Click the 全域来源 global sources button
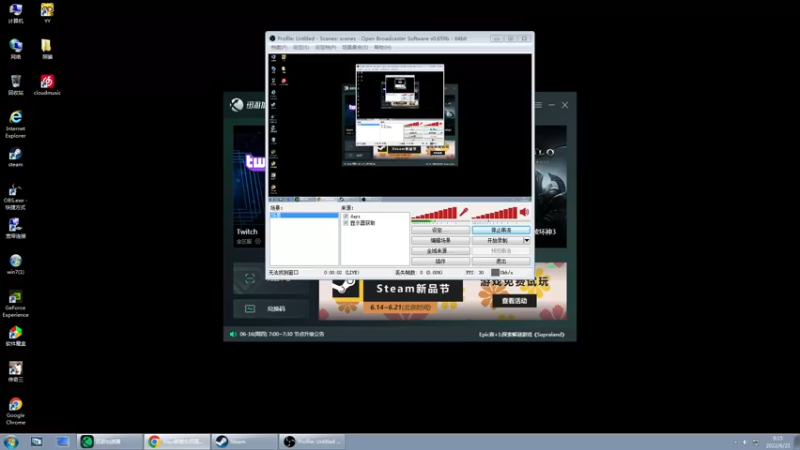 pyautogui.click(x=440, y=251)
